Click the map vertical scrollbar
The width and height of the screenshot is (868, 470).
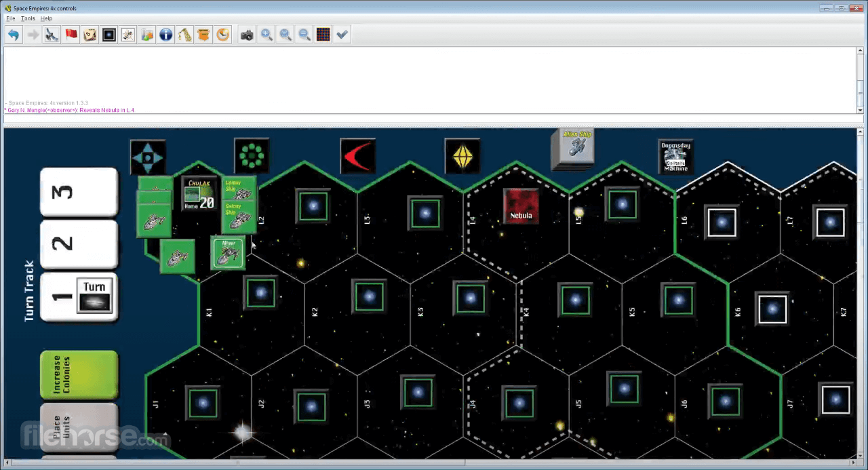coord(861,293)
